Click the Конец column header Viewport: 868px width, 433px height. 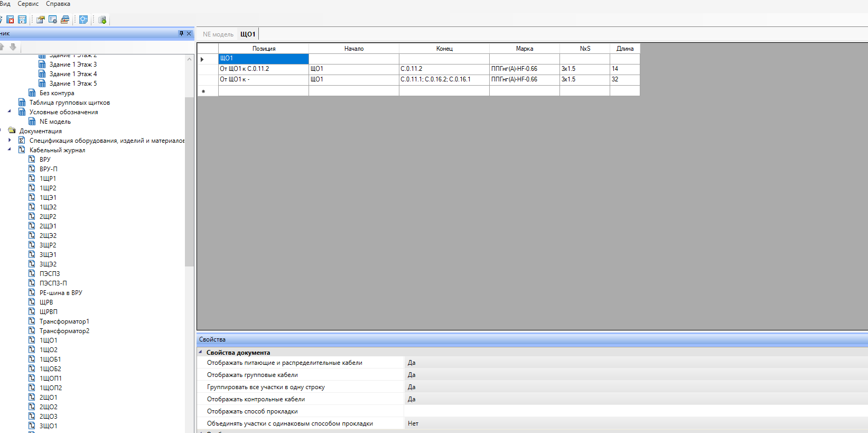click(x=444, y=49)
